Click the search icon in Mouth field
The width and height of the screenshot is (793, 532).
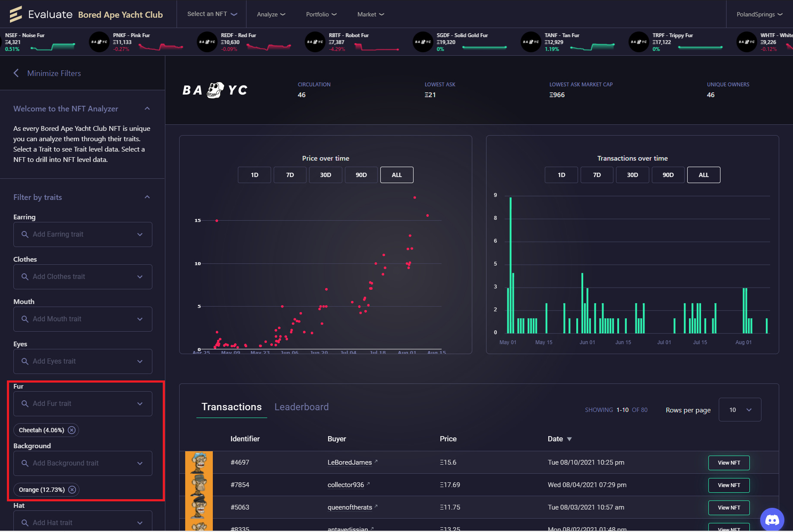(x=25, y=319)
